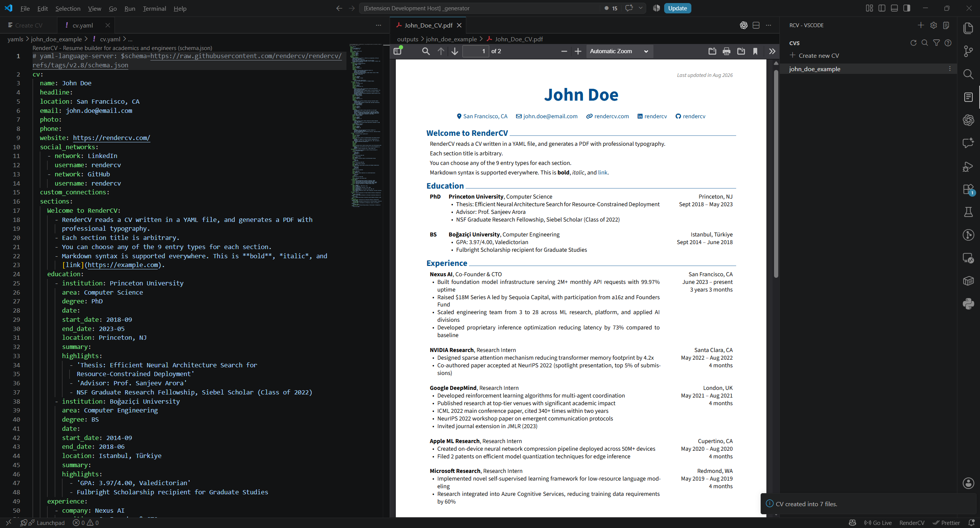This screenshot has height=528, width=980.
Task: Open the Automatic Zoom dropdown
Action: [619, 51]
